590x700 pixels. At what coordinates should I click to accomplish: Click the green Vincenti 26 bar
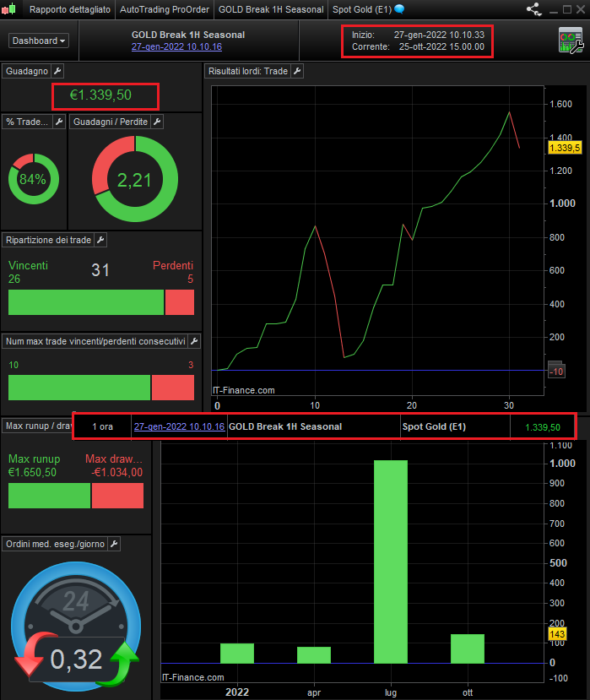click(86, 302)
